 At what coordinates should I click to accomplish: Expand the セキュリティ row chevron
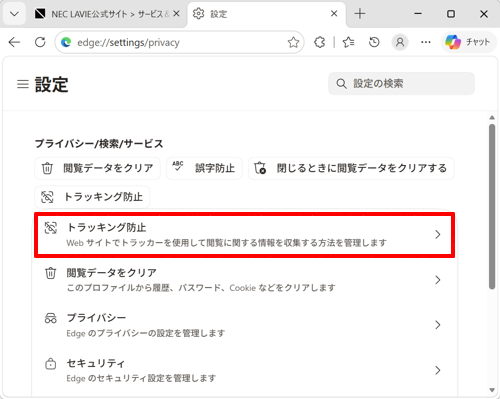pyautogui.click(x=438, y=370)
